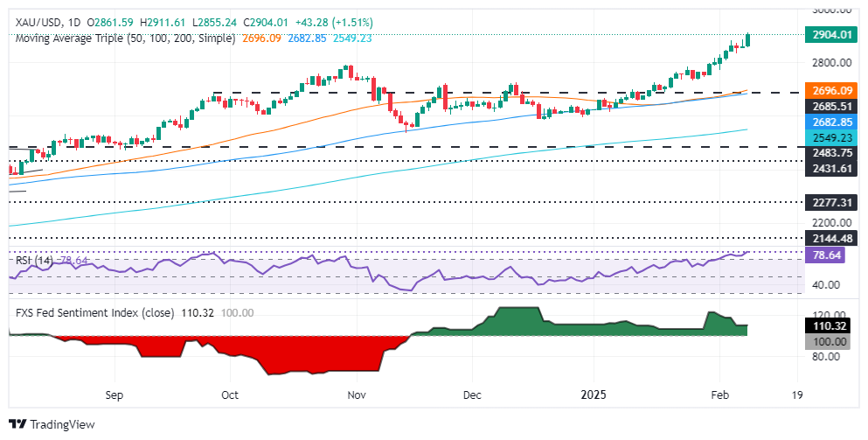Click the black 110.32 sentiment value label
Screen dimensions: 868x440
point(830,325)
